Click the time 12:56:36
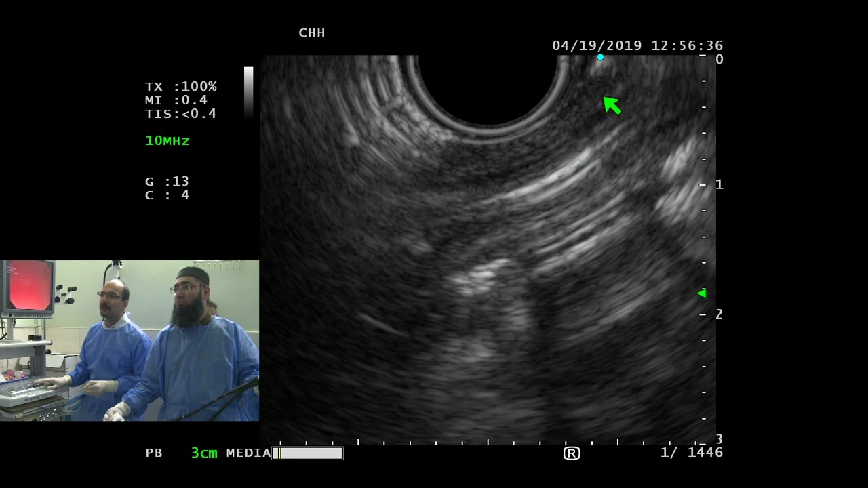The height and width of the screenshot is (488, 868). coord(688,46)
